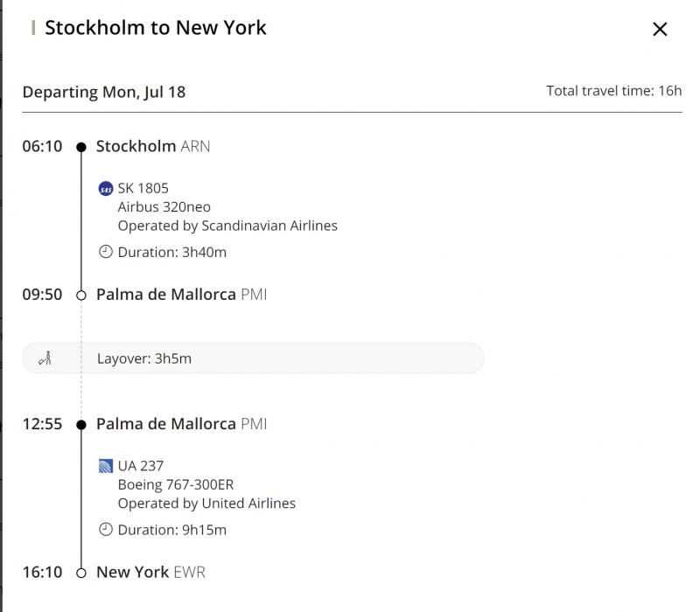The width and height of the screenshot is (700, 612).
Task: Click Operated by United Airlines text
Action: 206,504
